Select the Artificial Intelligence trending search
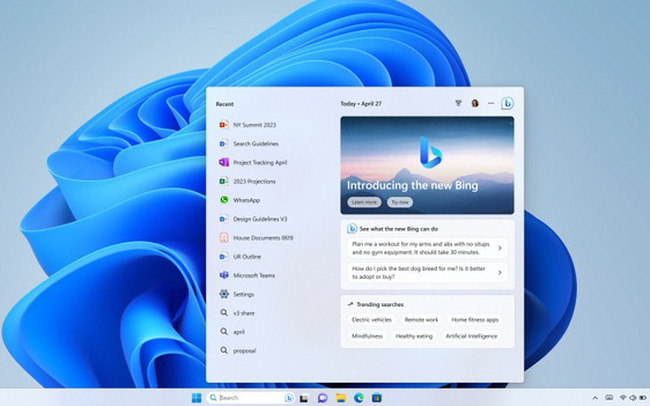 (471, 336)
